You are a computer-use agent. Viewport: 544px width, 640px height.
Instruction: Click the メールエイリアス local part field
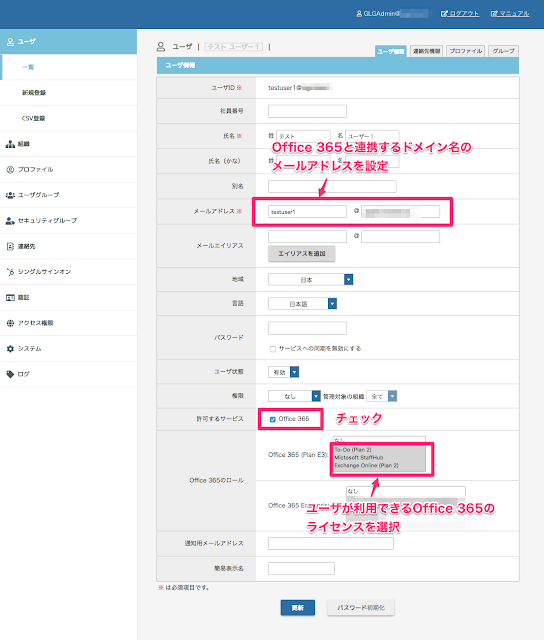click(307, 236)
